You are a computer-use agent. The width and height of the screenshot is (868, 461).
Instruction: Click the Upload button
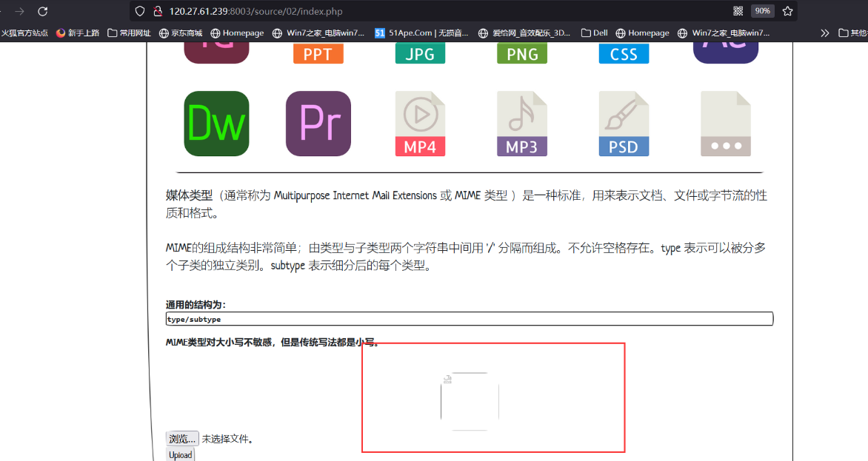click(x=181, y=455)
